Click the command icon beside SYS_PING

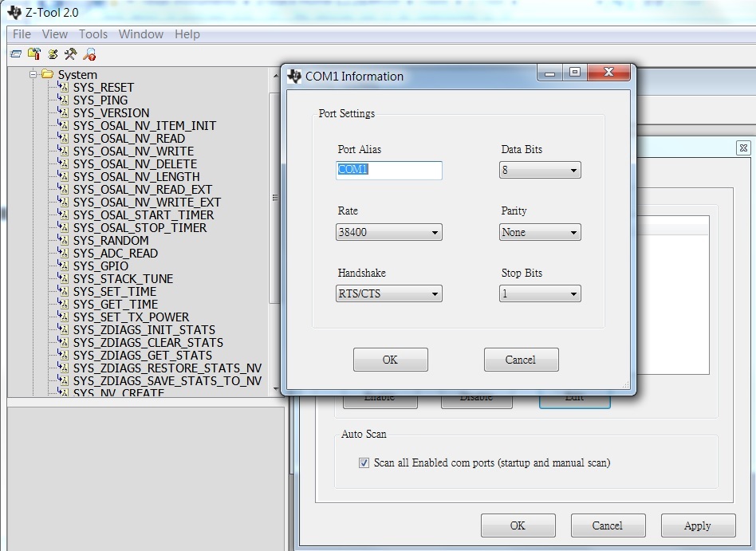tap(64, 100)
